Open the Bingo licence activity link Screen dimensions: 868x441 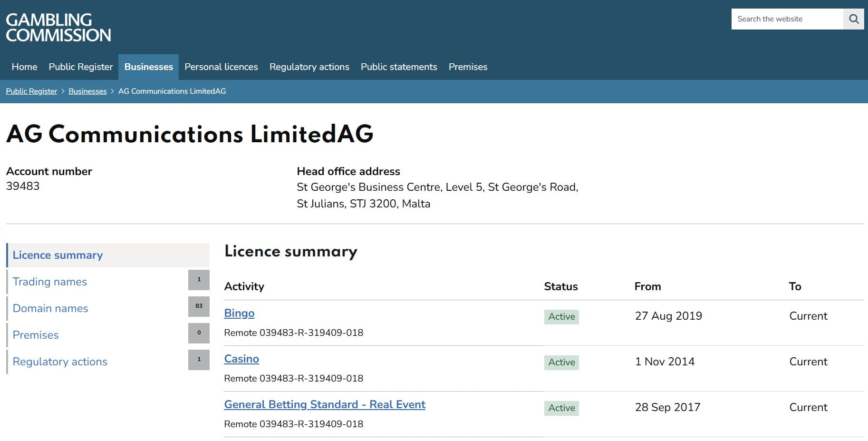(x=239, y=313)
